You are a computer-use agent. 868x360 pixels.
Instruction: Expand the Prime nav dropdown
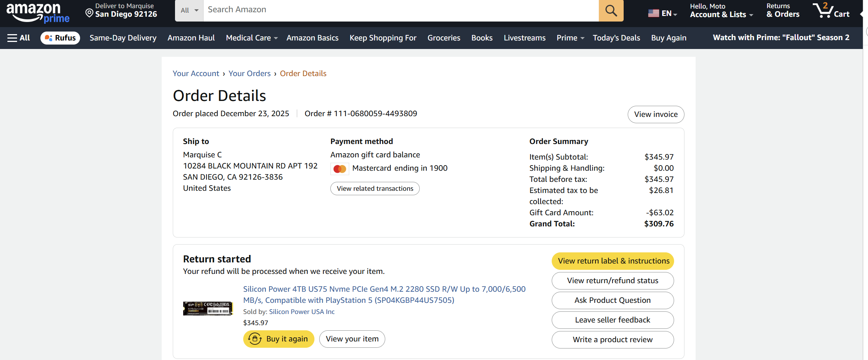[x=570, y=38]
